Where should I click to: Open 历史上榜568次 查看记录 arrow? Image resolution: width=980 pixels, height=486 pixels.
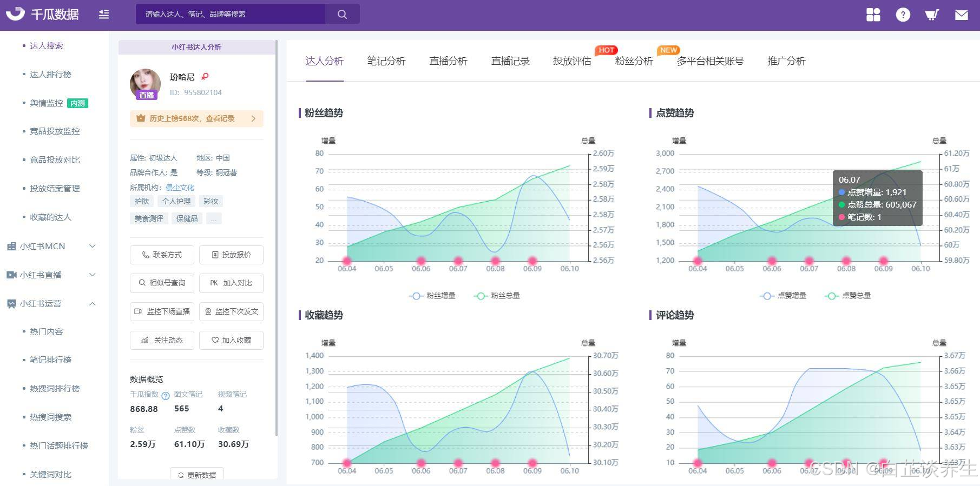tap(253, 118)
